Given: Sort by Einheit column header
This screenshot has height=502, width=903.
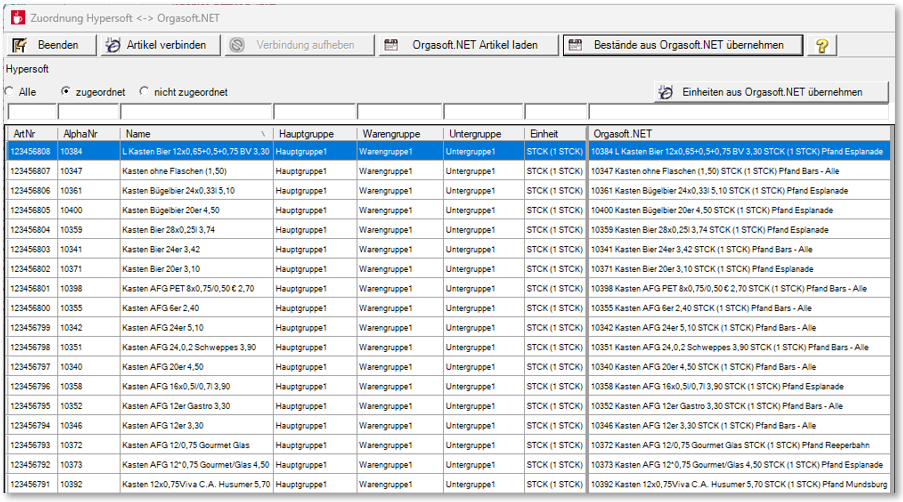Looking at the screenshot, I should pyautogui.click(x=555, y=134).
